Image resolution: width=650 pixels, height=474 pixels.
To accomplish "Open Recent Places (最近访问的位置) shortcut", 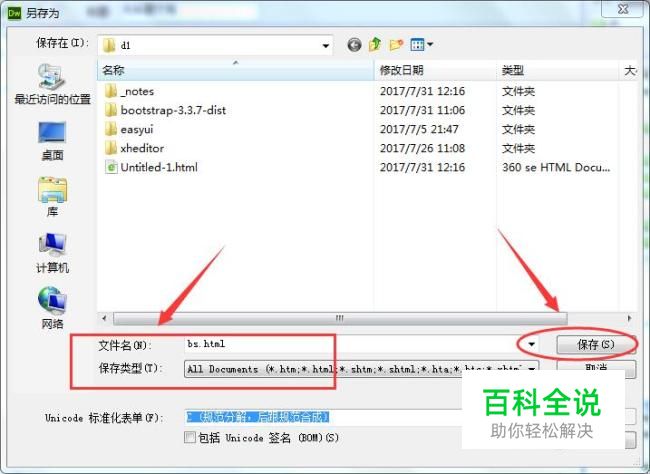I will coord(52,85).
